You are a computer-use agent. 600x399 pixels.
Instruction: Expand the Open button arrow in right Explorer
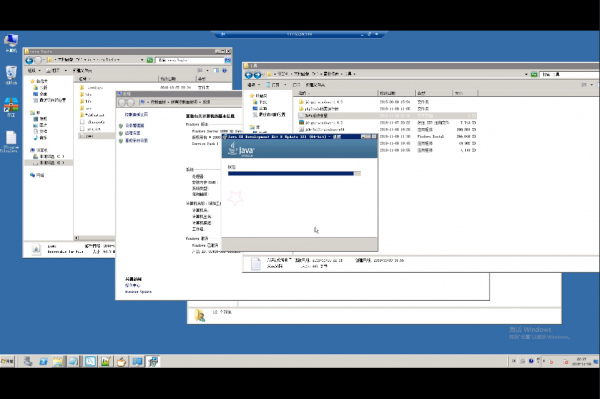pos(285,85)
